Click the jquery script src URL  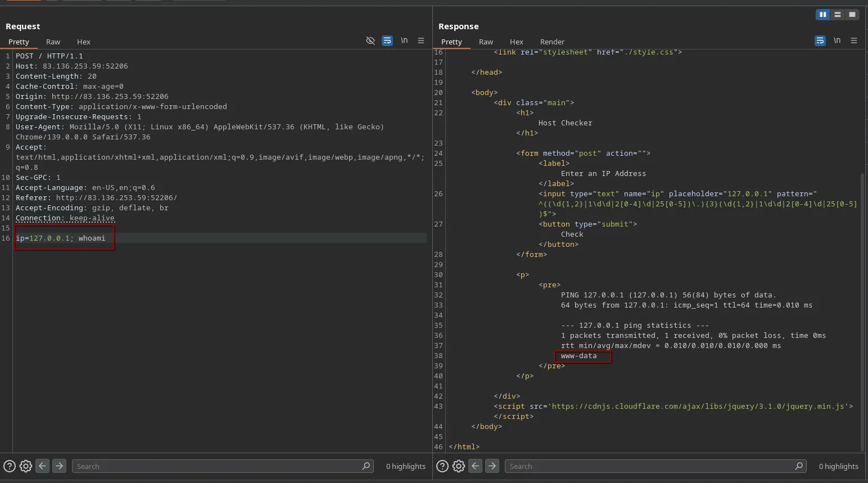coord(698,407)
